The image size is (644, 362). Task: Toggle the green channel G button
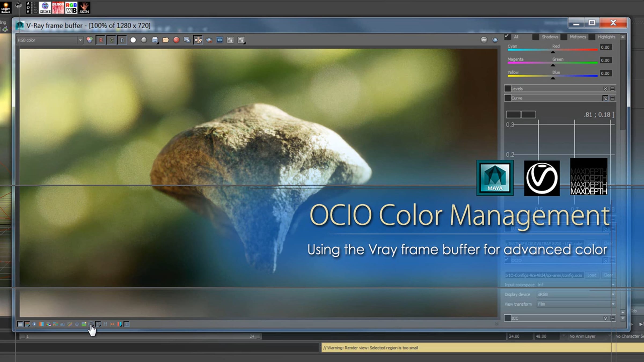click(x=112, y=40)
